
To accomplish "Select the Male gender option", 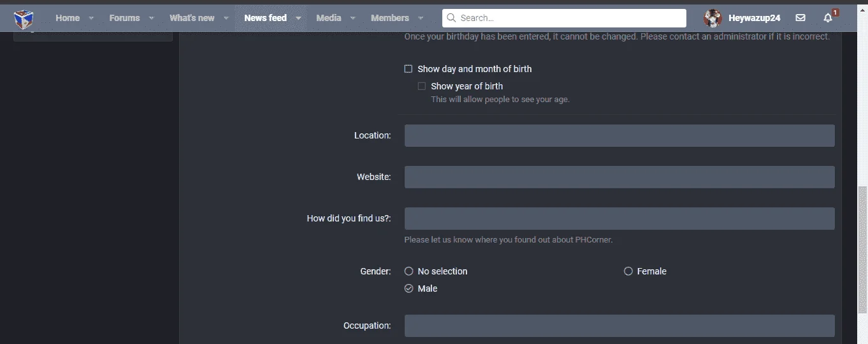I will (409, 288).
